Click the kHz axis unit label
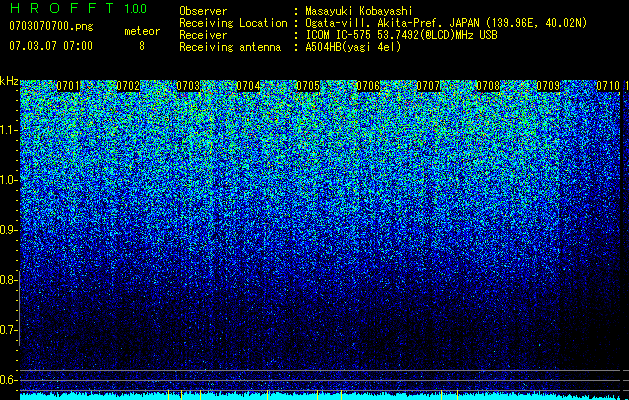 click(x=9, y=81)
